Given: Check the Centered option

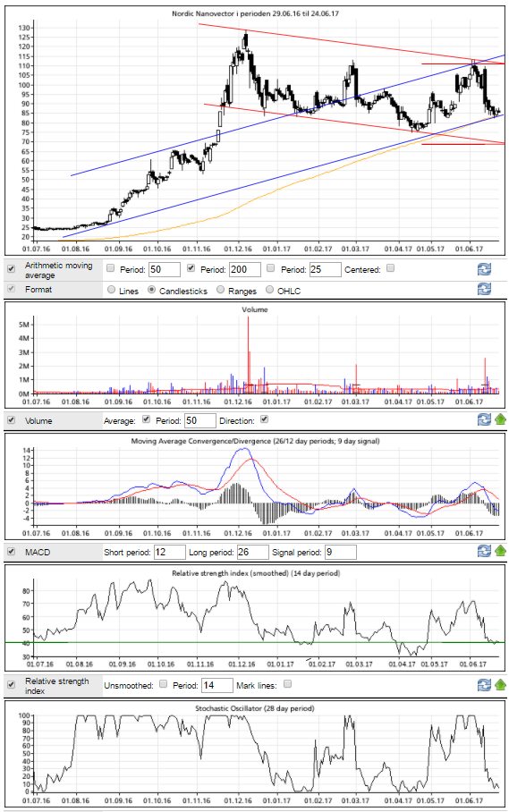Looking at the screenshot, I should (390, 268).
